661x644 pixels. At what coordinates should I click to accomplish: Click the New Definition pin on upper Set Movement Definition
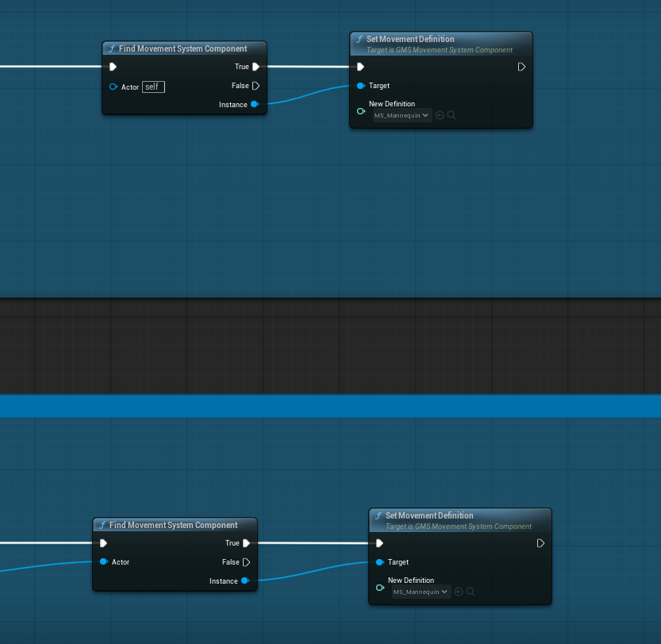pyautogui.click(x=361, y=111)
